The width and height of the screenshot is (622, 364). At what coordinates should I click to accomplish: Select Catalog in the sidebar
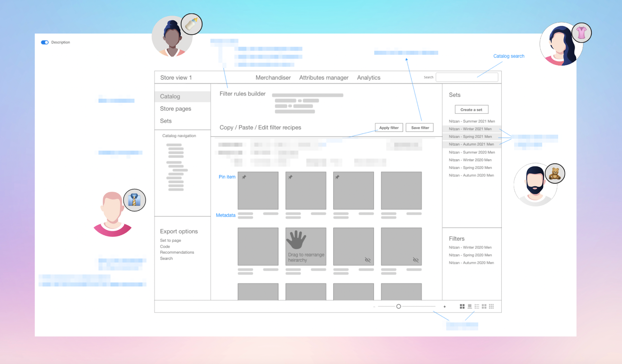click(x=183, y=97)
